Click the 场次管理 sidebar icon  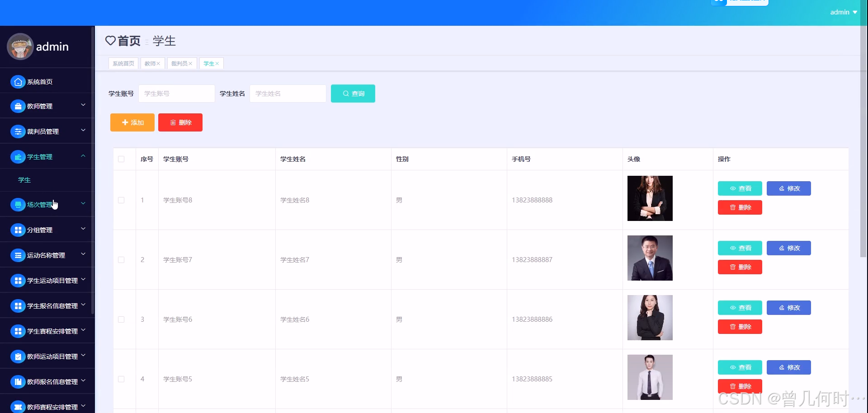(x=18, y=205)
